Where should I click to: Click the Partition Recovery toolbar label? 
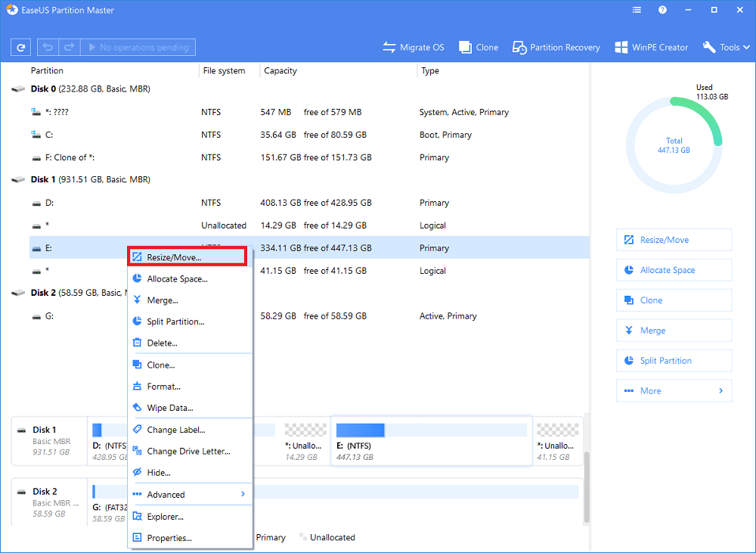pos(565,48)
